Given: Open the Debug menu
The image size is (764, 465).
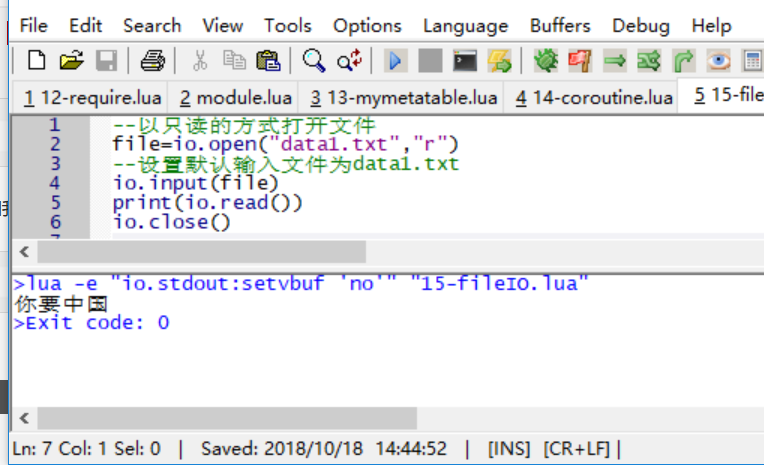Looking at the screenshot, I should coord(641,25).
